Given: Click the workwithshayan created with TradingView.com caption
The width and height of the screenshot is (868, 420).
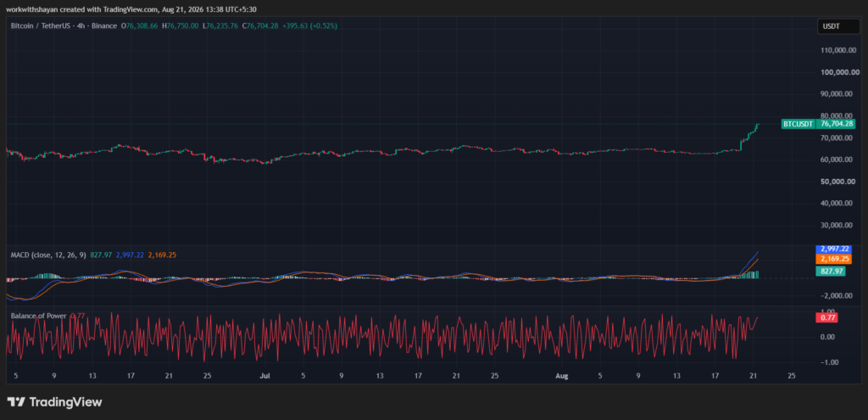Looking at the screenshot, I should tap(81, 9).
